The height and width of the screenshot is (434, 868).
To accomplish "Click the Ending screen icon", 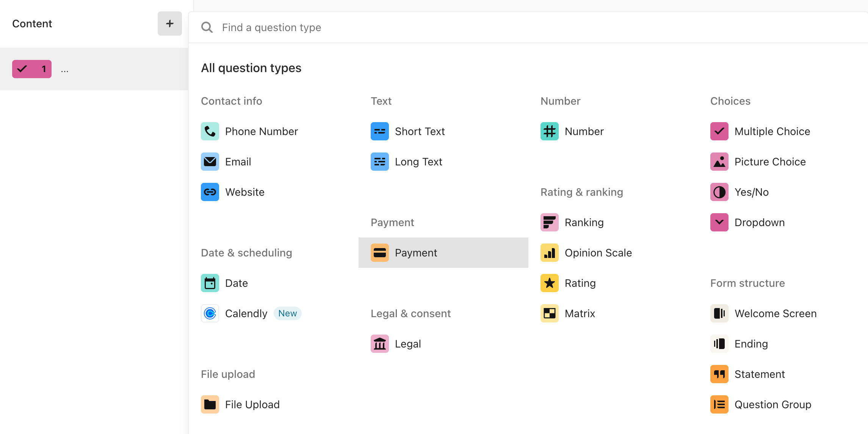I will tap(719, 344).
